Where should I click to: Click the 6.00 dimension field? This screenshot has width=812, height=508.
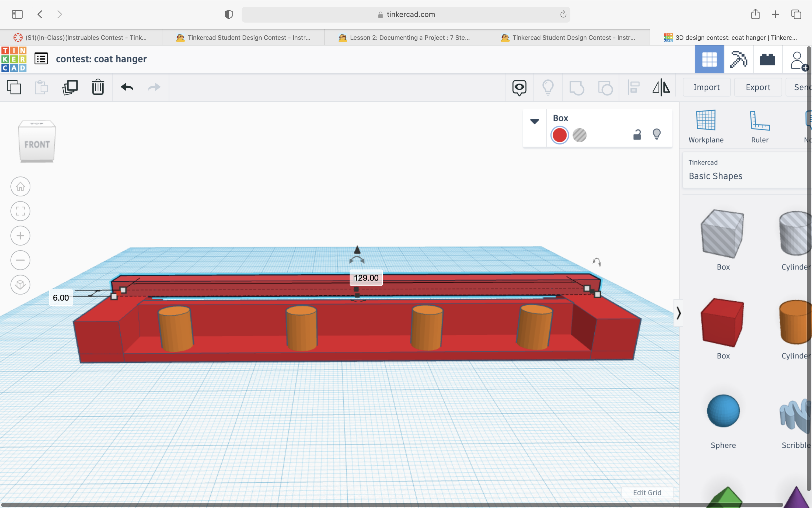(x=61, y=298)
